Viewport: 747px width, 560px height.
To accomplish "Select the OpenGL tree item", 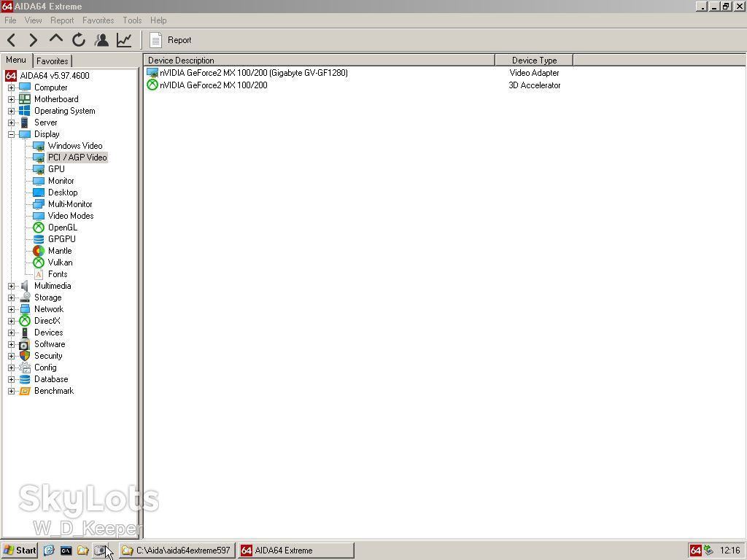I will [x=63, y=227].
